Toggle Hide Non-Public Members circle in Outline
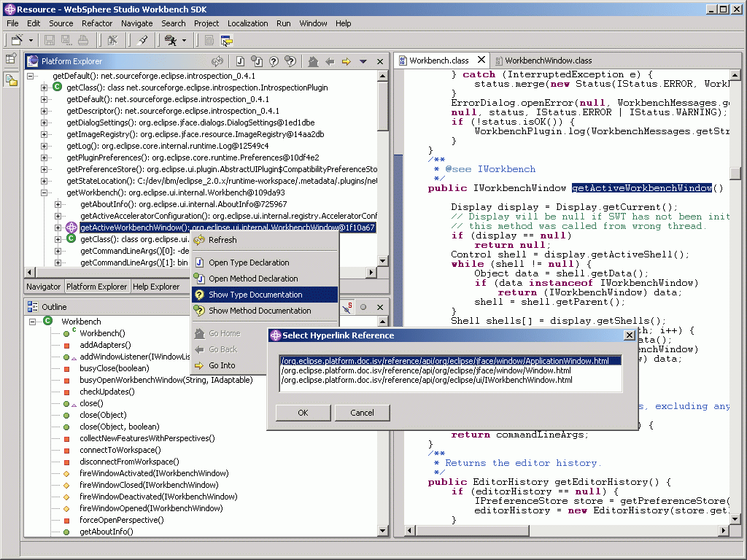Image resolution: width=747 pixels, height=560 pixels. pyautogui.click(x=363, y=307)
